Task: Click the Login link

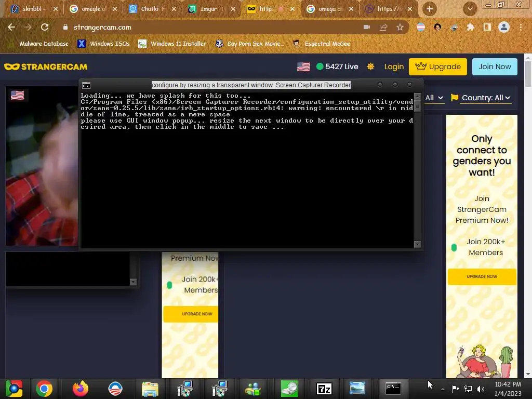Action: pyautogui.click(x=394, y=66)
